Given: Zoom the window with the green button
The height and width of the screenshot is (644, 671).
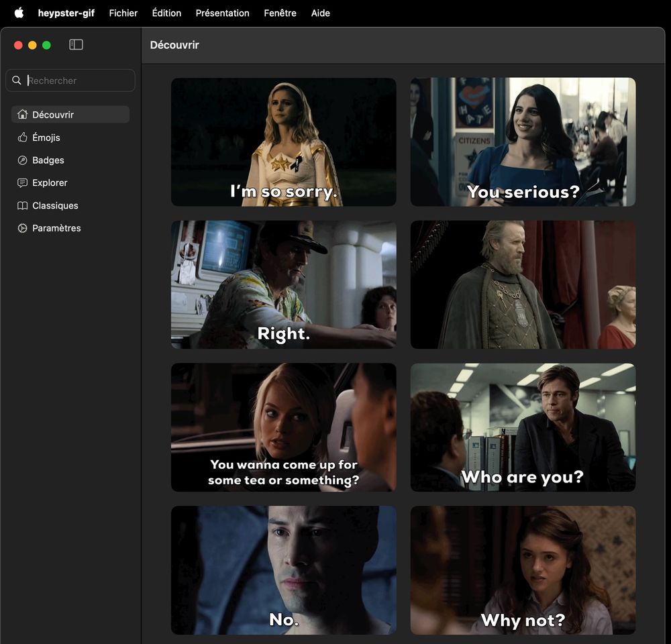Looking at the screenshot, I should click(47, 45).
